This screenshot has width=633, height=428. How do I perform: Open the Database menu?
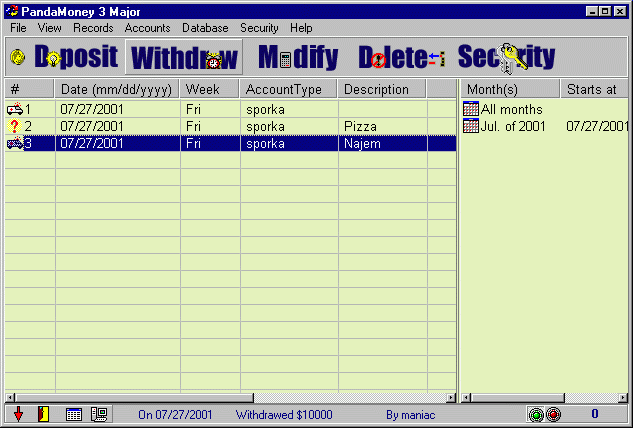coord(205,28)
